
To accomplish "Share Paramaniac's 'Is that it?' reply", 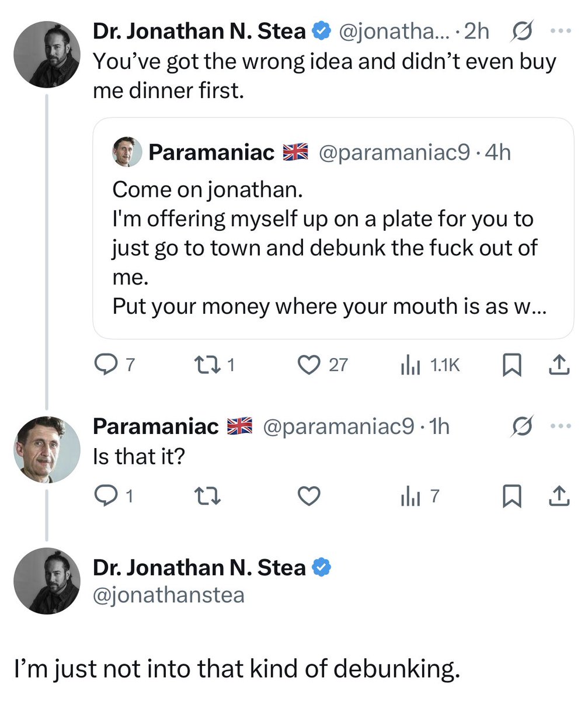I will 559,497.
